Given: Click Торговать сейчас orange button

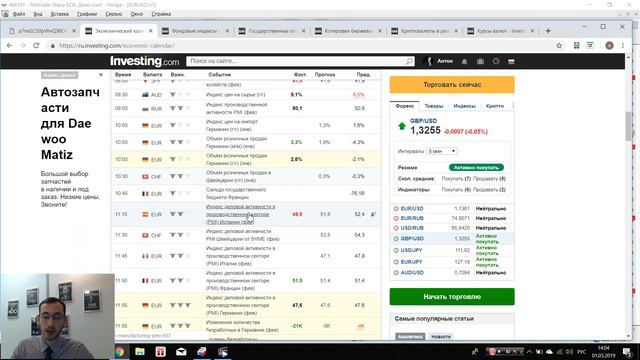Looking at the screenshot, I should [x=452, y=85].
